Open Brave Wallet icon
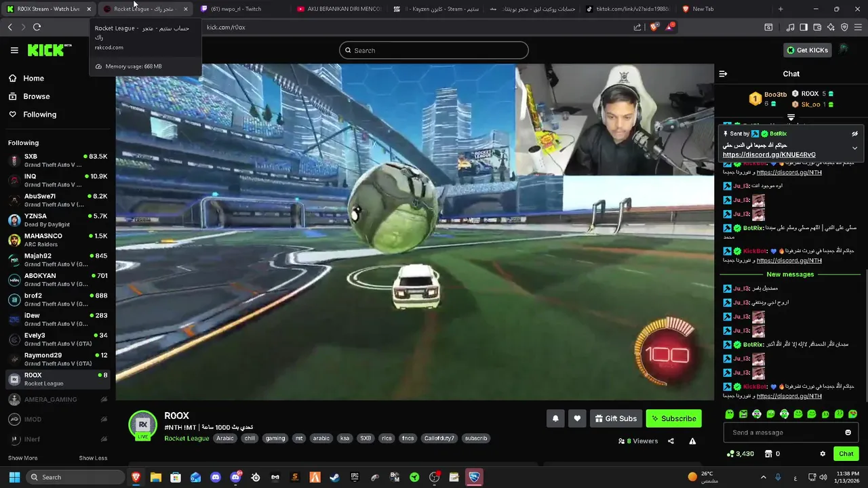The height and width of the screenshot is (488, 868). click(817, 27)
